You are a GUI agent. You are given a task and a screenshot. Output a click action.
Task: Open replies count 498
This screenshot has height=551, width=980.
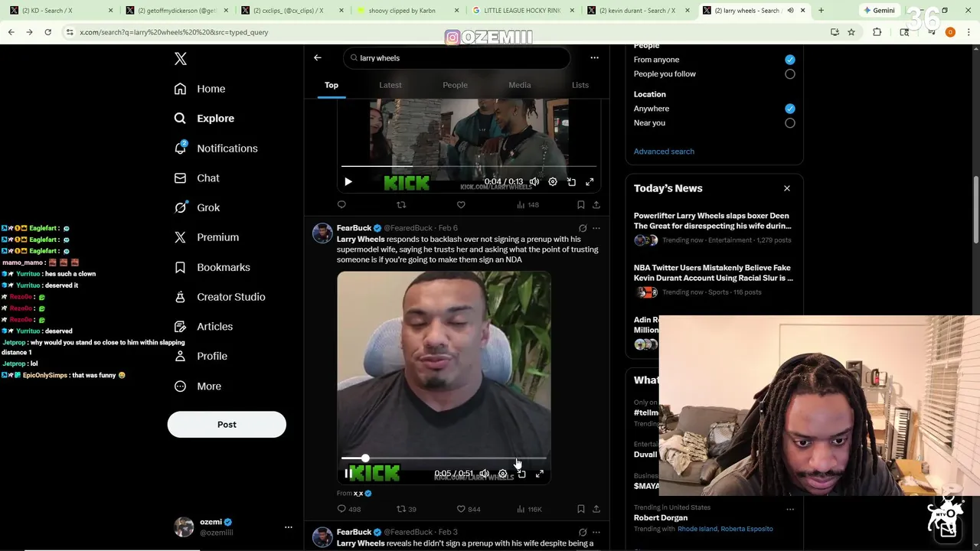coord(349,509)
